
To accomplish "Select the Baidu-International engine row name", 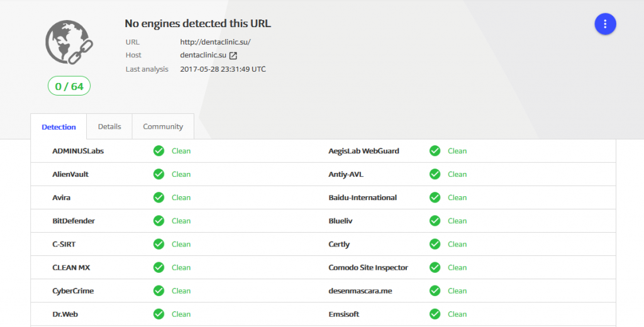I will [x=362, y=197].
